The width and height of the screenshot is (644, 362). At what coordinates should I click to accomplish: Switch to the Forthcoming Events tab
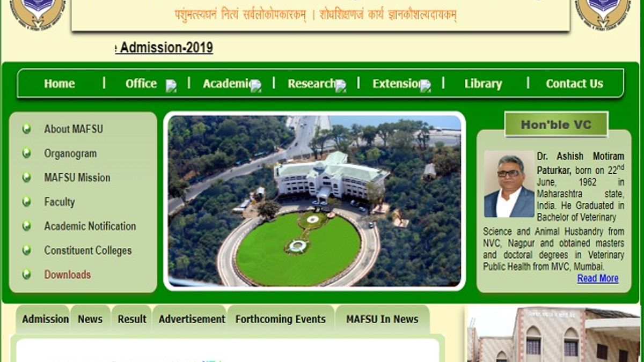pyautogui.click(x=281, y=319)
